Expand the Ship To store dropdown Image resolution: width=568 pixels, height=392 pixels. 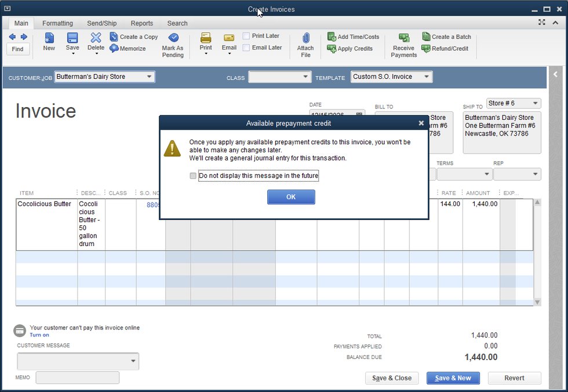tap(535, 104)
